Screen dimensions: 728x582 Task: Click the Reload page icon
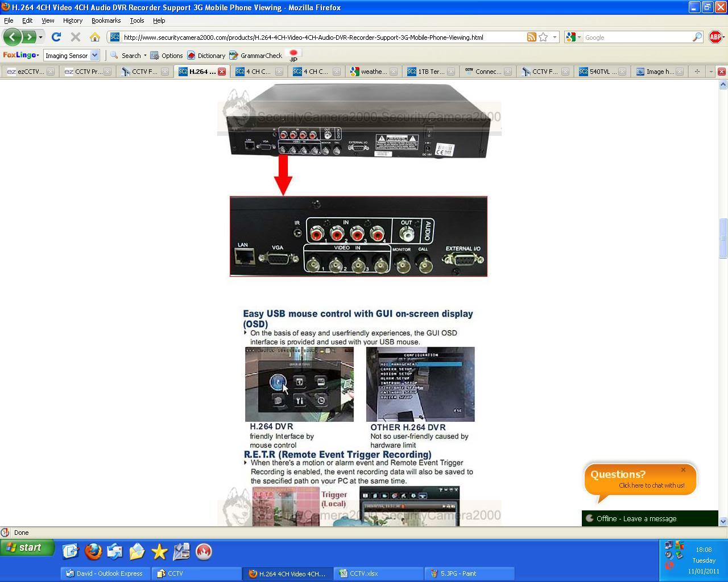click(x=56, y=37)
